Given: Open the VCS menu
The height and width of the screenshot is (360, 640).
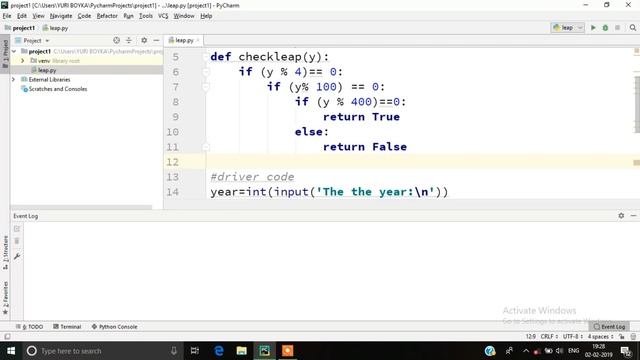Looking at the screenshot, I should pyautogui.click(x=163, y=16).
